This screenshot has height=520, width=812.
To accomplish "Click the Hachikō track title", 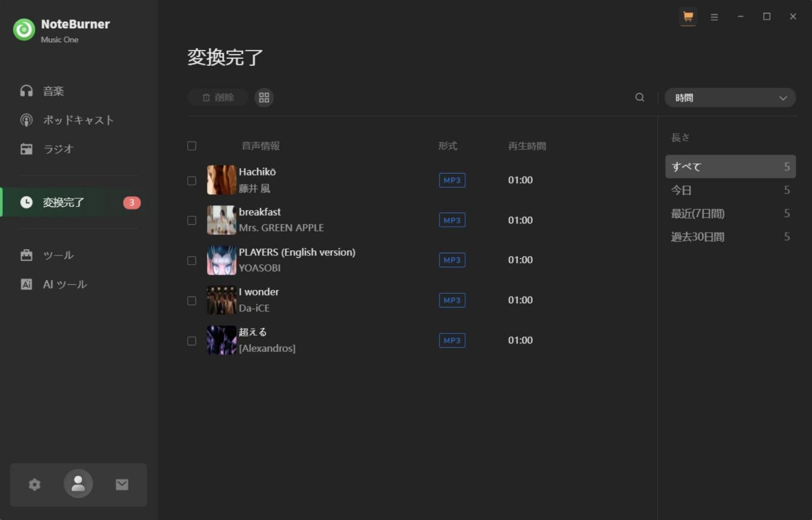I will 257,172.
